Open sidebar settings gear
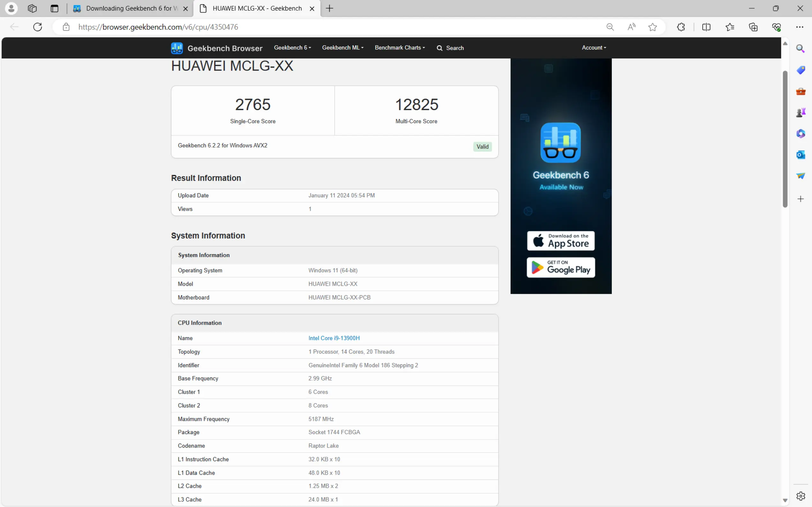The width and height of the screenshot is (812, 507). [800, 496]
